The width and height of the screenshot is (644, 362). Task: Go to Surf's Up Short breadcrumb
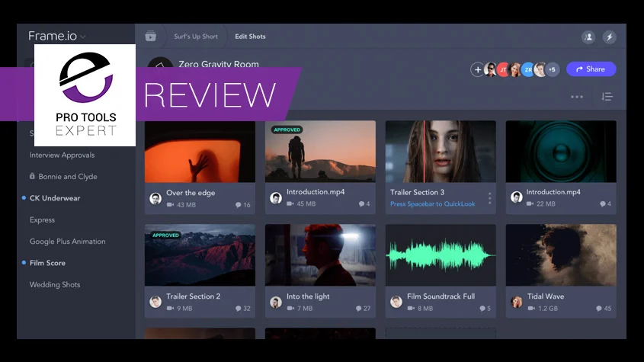pyautogui.click(x=196, y=36)
